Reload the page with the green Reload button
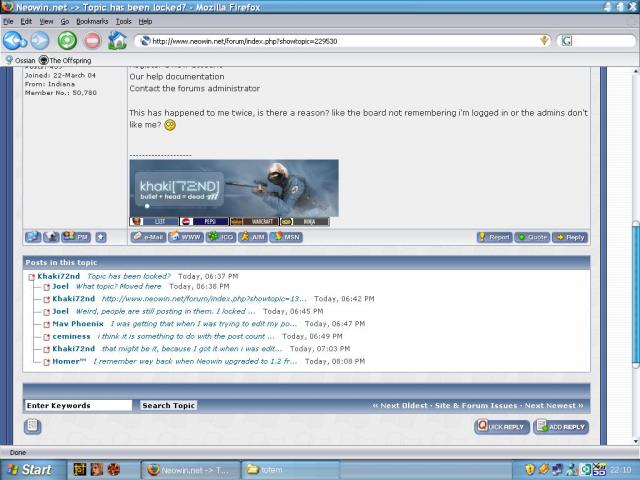640x480 pixels. point(67,40)
